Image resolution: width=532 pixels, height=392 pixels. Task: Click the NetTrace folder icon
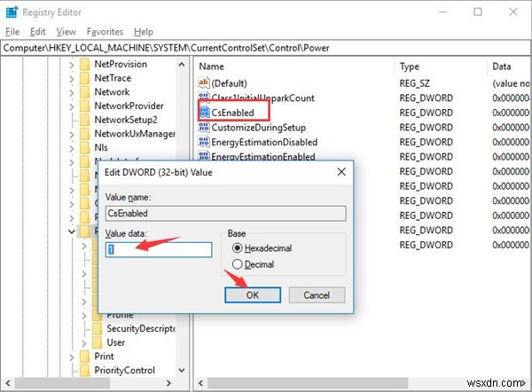(84, 78)
